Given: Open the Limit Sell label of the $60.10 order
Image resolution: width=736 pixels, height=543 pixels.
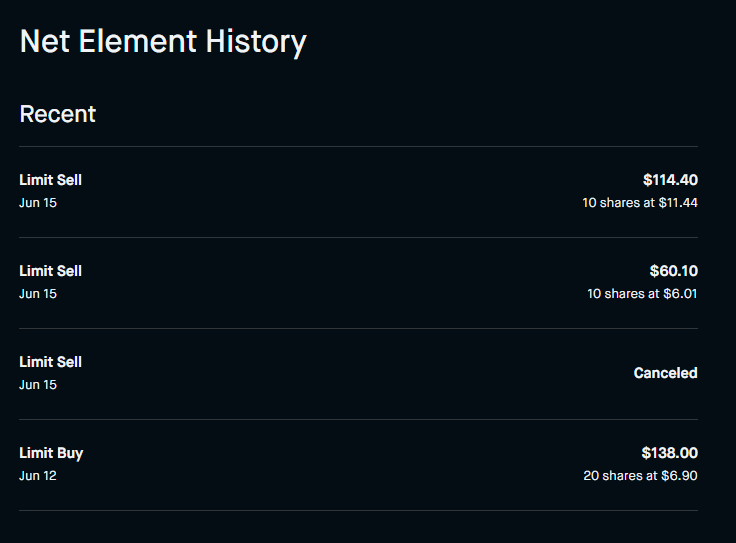Looking at the screenshot, I should coord(51,271).
